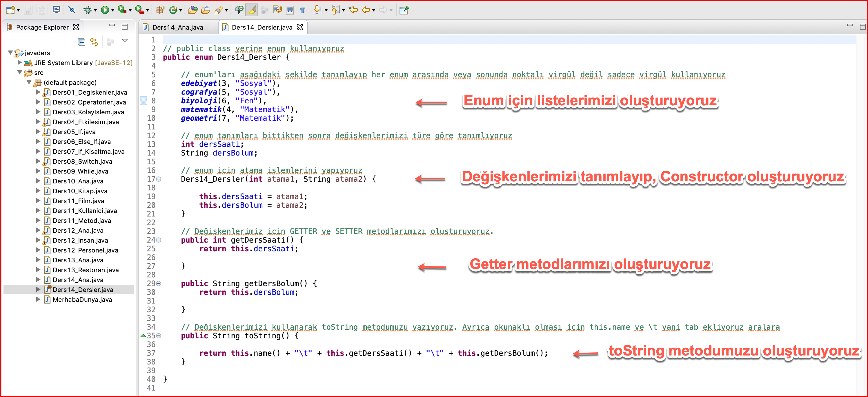Select Ders10_Kitap.java in Package Explorer
Screen dimensions: 868x397
(80, 191)
